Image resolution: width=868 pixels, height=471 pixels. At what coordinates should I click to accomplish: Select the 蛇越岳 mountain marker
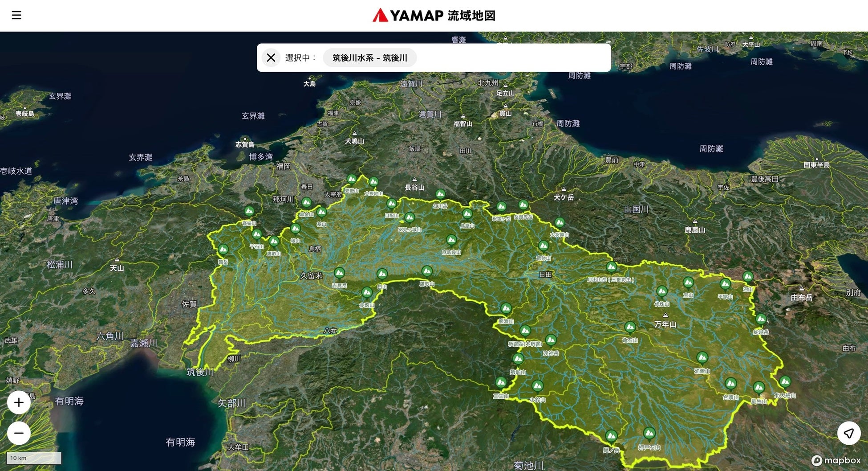[x=761, y=319]
